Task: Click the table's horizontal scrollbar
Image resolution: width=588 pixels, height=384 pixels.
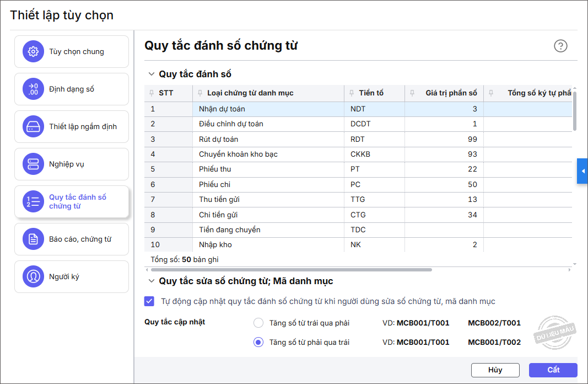Action: click(x=290, y=270)
